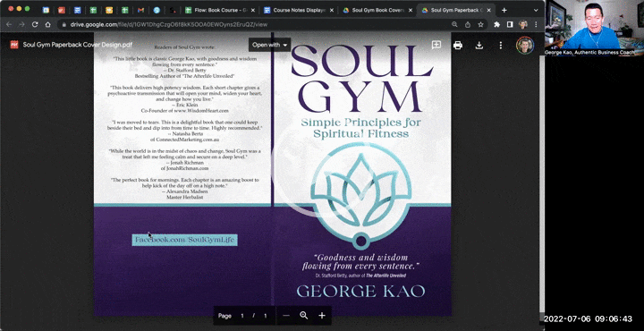Reload the browser page

(x=35, y=25)
